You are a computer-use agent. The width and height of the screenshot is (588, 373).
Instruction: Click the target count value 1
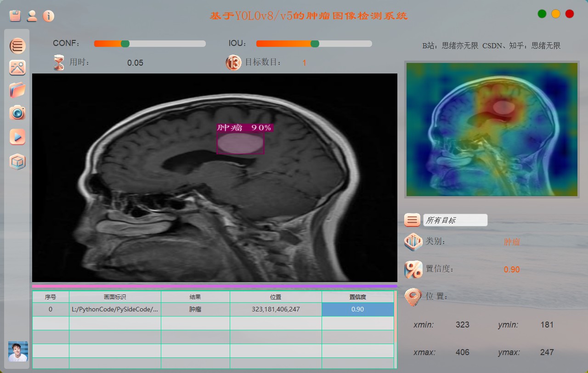tap(304, 63)
